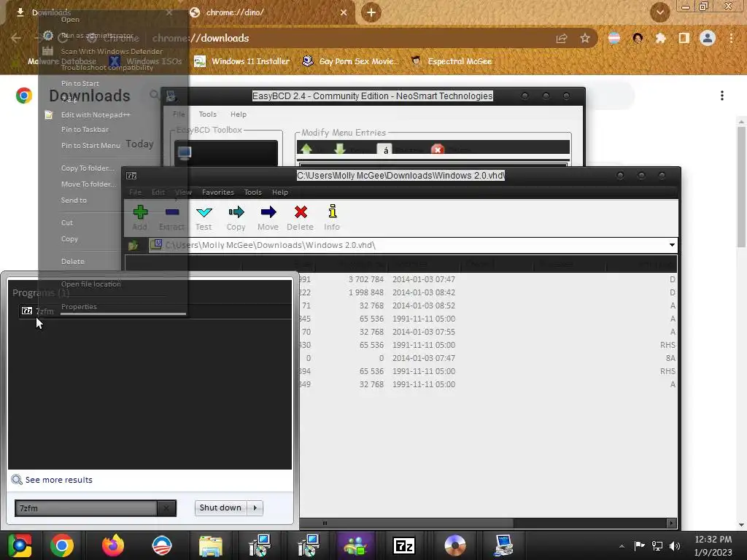This screenshot has height=560, width=747.
Task: Click 7-Zip scrollbar right arrow
Action: [671, 523]
